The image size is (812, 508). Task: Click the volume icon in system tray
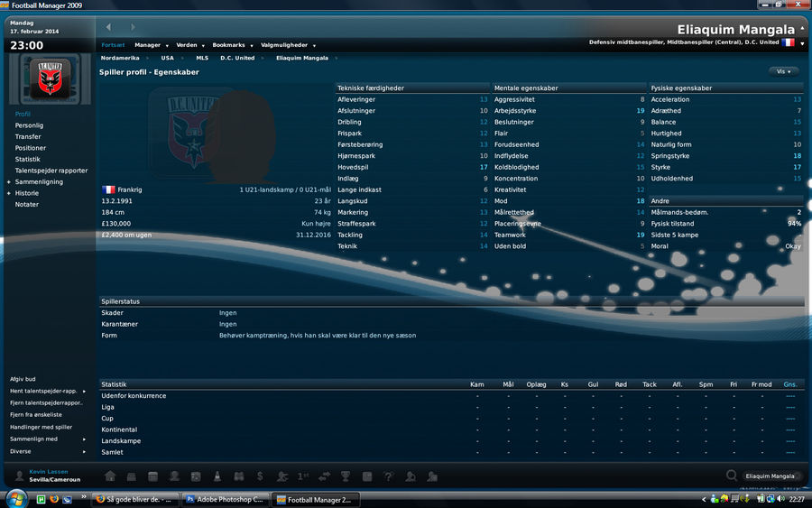click(x=781, y=499)
